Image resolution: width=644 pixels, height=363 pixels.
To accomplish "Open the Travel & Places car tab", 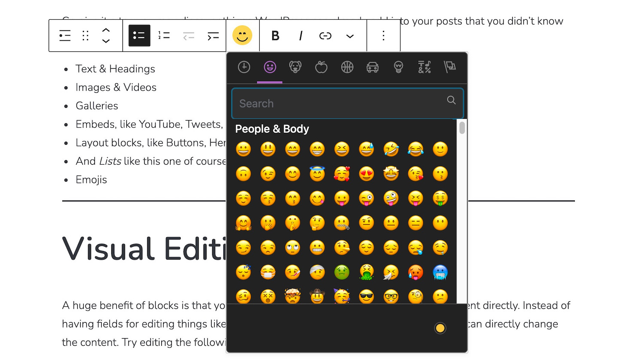I will 373,67.
